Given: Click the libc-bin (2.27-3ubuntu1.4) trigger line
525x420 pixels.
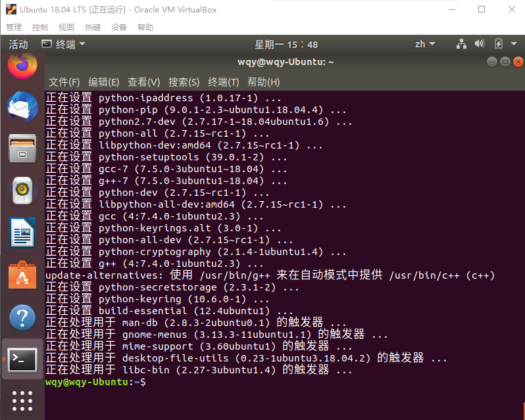Looking at the screenshot, I should click(199, 370).
